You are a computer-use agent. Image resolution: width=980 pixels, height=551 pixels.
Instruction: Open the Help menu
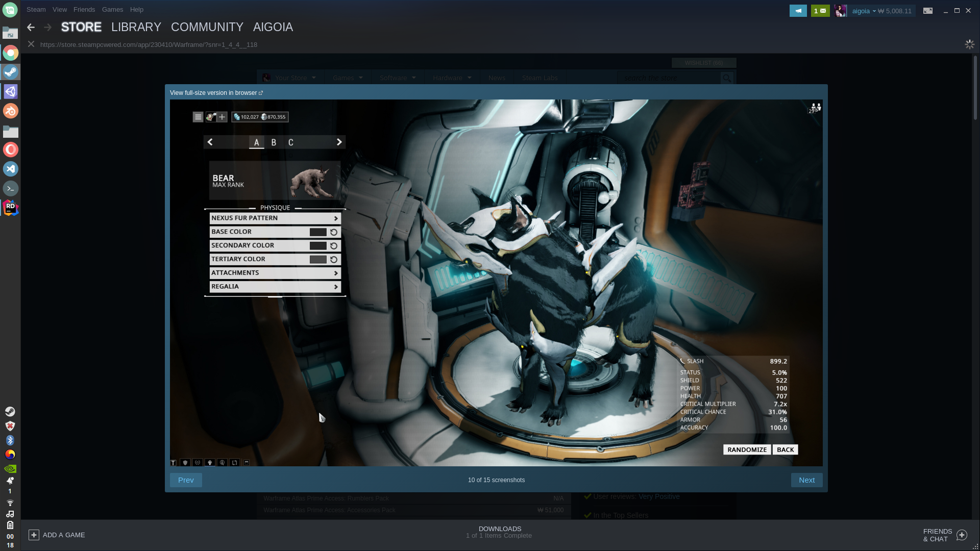point(136,10)
